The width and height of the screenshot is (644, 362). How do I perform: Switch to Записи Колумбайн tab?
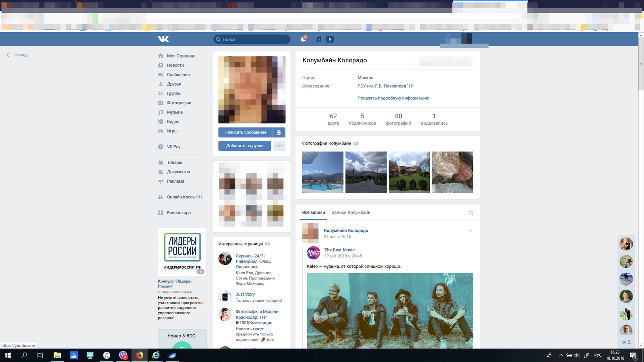tap(351, 212)
